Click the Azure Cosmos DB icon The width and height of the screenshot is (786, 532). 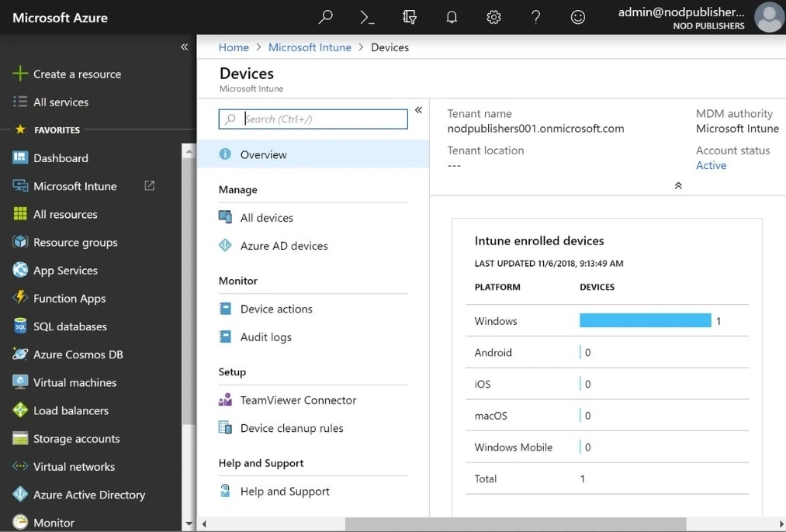20,354
